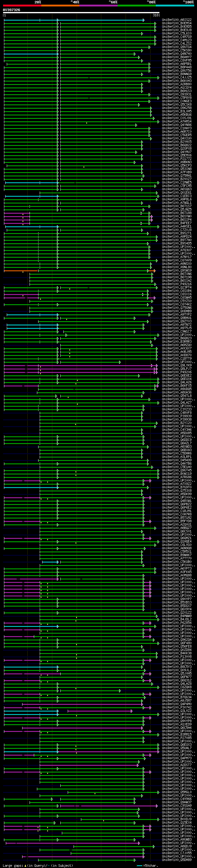Select label UniRef100_A2RB80
Image resolution: width=197 pixels, height=868 pixels.
[177, 84]
